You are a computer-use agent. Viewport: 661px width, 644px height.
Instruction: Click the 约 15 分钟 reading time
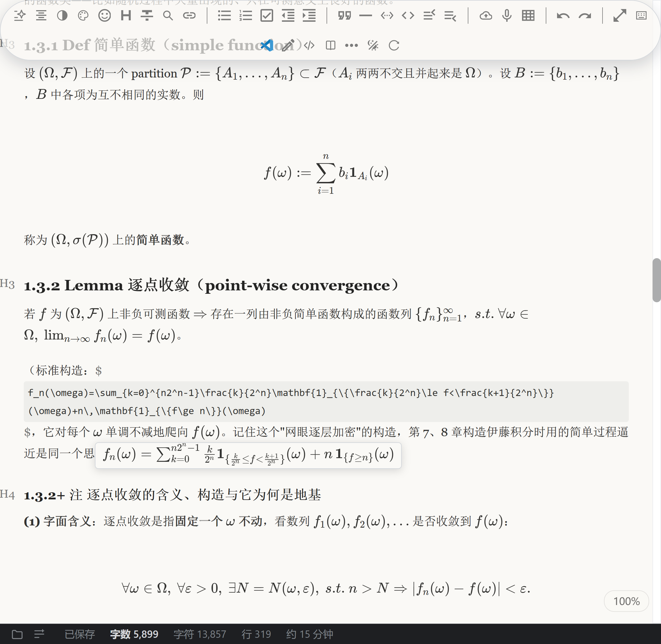(x=310, y=634)
